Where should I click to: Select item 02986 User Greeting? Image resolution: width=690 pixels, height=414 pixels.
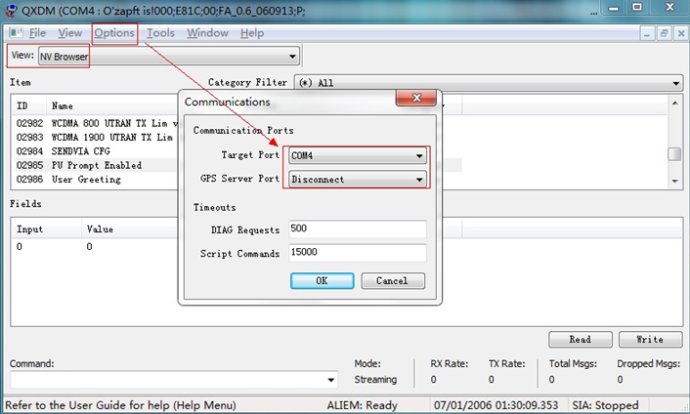click(x=97, y=180)
